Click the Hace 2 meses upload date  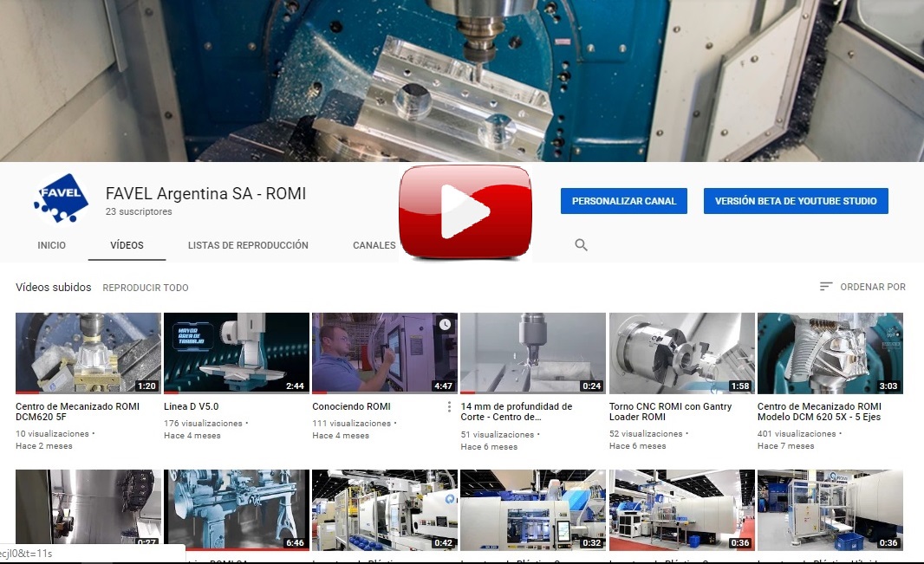click(44, 446)
